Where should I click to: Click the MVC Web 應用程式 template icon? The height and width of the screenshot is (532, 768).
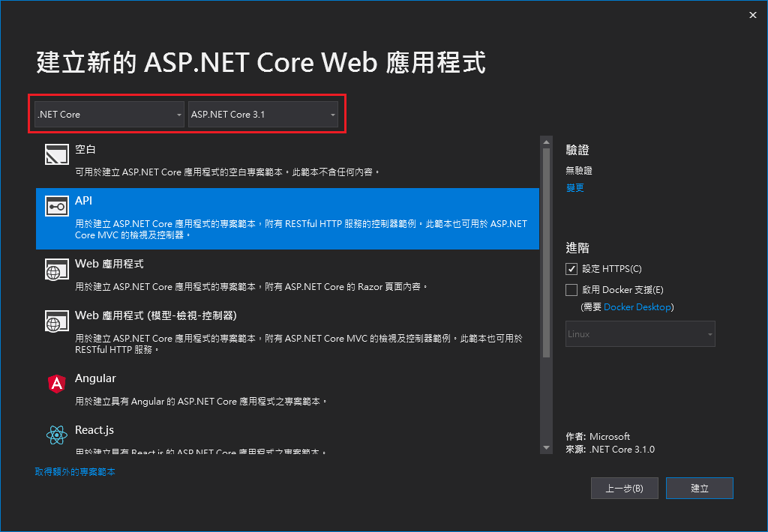point(57,321)
